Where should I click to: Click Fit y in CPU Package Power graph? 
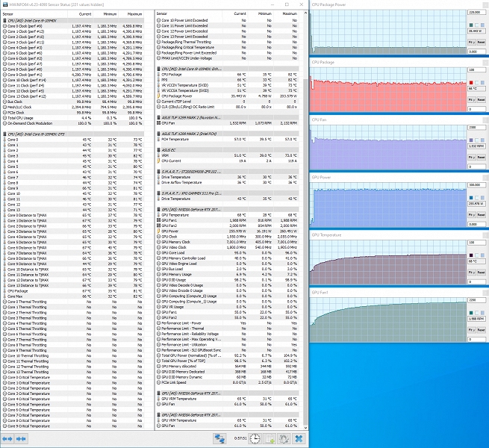tap(472, 42)
